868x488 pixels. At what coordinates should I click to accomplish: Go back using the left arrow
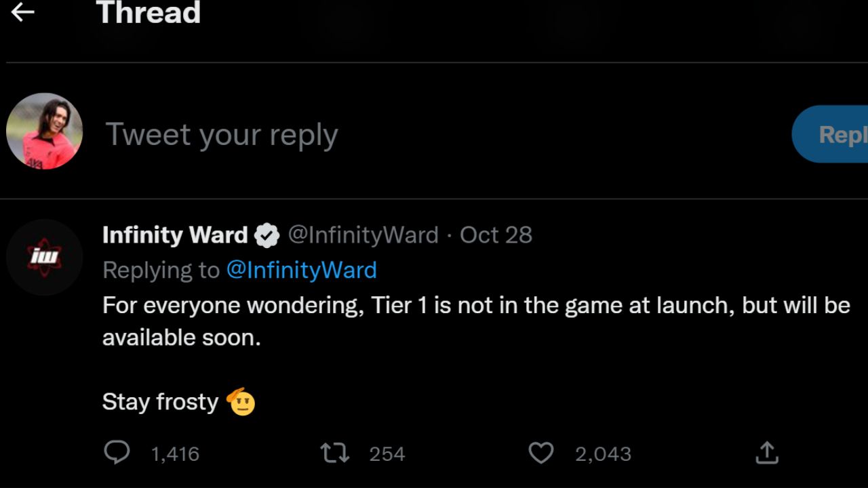click(22, 12)
